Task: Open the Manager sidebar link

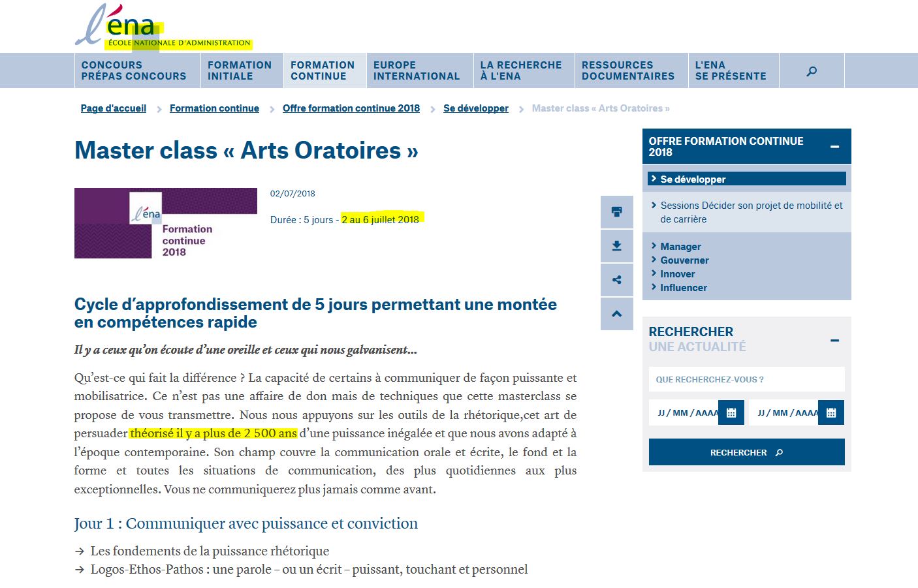Action: (680, 246)
